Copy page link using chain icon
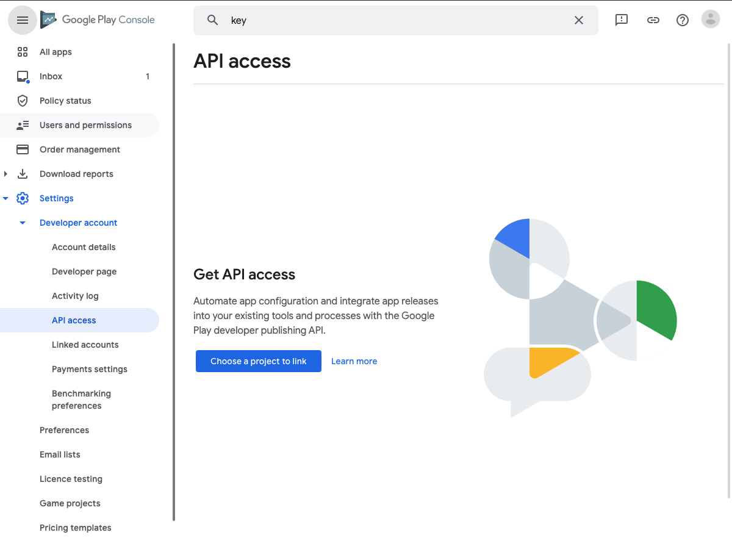Screen dimensions: 732x560 (653, 20)
